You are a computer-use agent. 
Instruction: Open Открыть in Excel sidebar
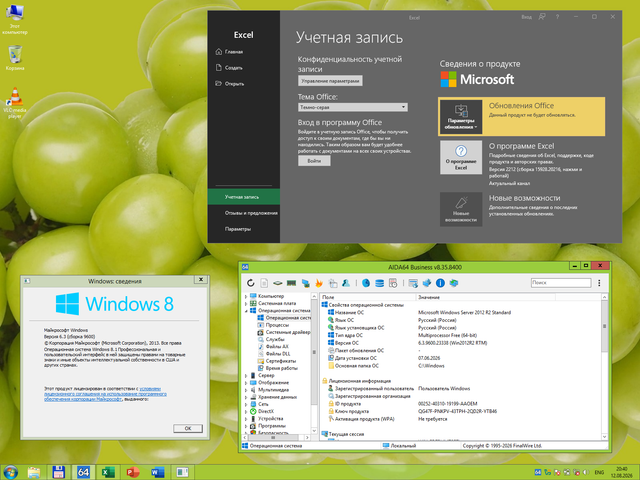coord(244,84)
